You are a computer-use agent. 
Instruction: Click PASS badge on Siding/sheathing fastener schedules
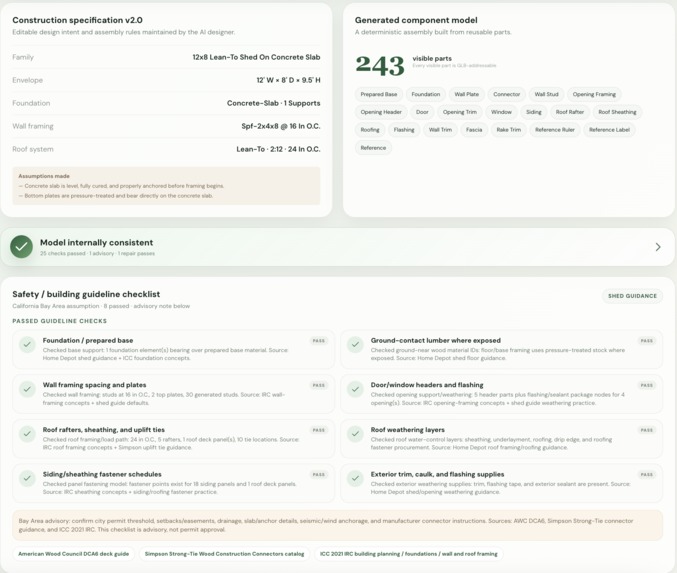pyautogui.click(x=319, y=475)
